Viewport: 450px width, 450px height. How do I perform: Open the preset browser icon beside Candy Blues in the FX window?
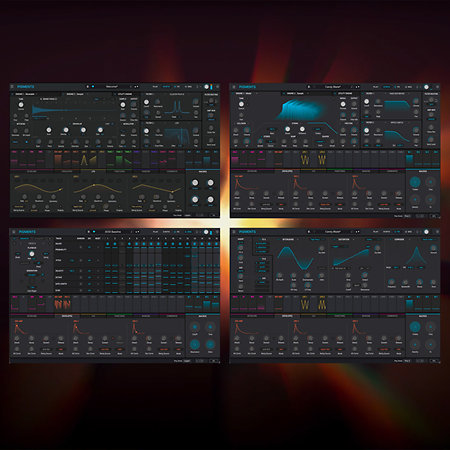[x=309, y=232]
